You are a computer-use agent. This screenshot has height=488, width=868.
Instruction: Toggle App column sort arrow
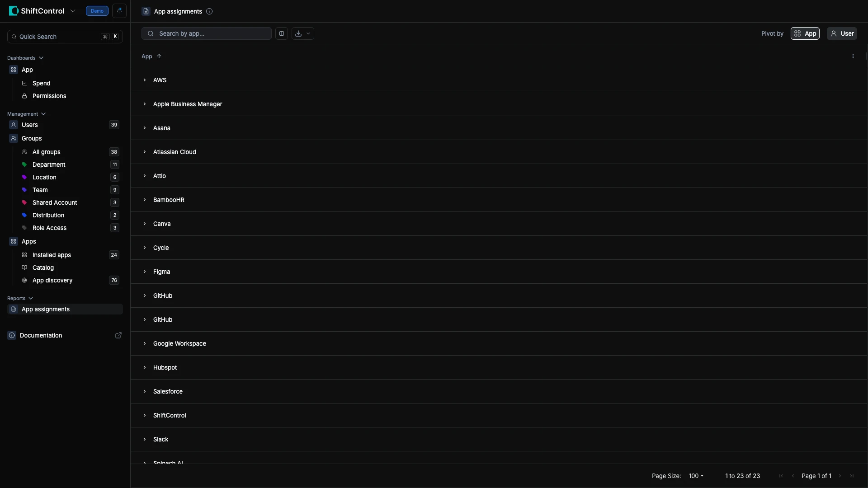[159, 56]
